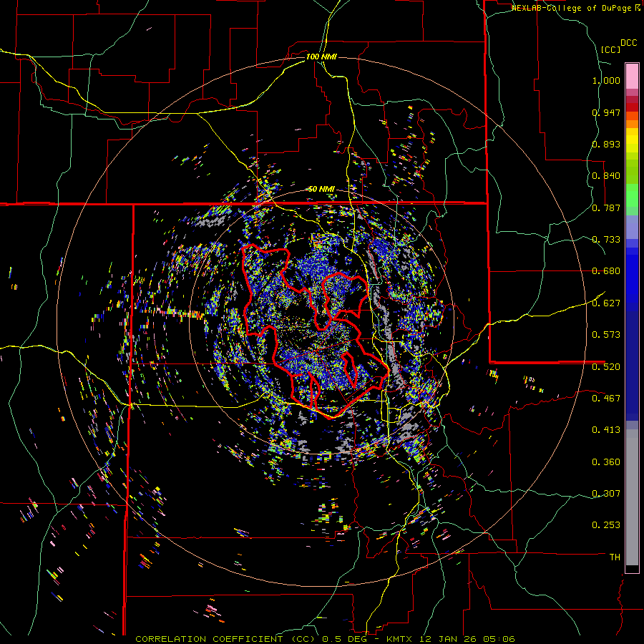
Task: Click the 12 JAN 26 date text
Action: [x=448, y=639]
